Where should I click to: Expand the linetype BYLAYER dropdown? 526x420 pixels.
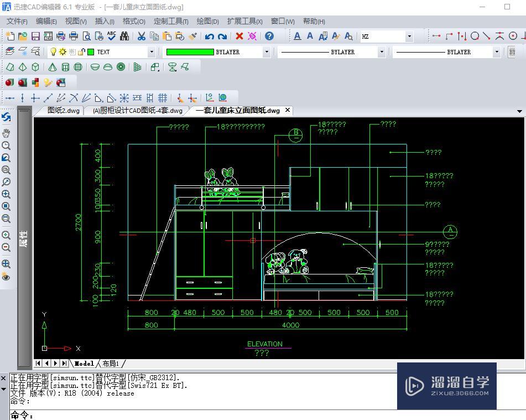point(382,51)
